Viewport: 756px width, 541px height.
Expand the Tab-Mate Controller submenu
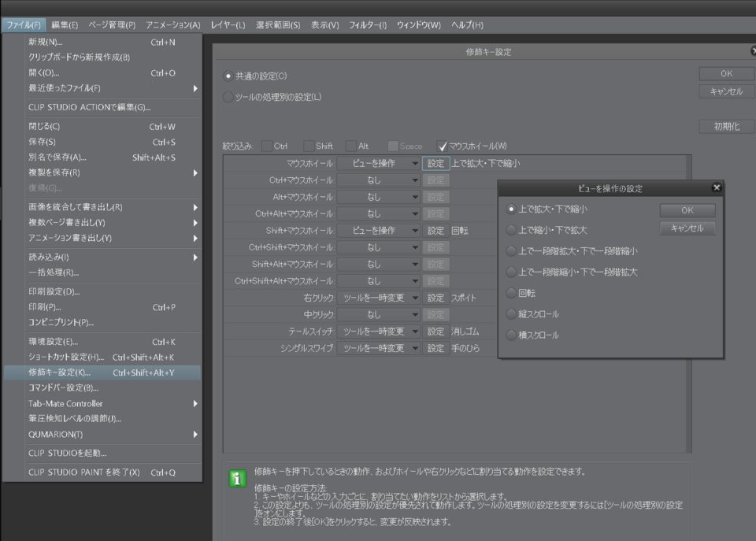[102, 404]
